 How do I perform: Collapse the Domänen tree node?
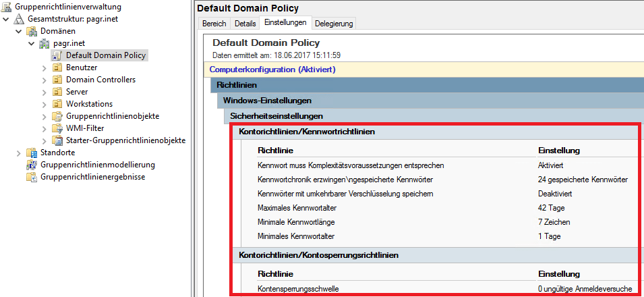point(18,31)
